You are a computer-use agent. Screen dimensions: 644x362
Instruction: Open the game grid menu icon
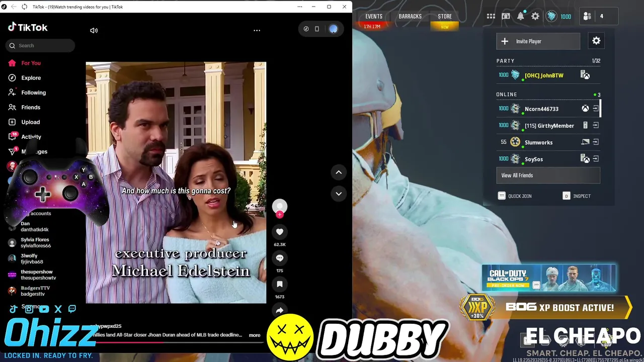click(x=491, y=16)
